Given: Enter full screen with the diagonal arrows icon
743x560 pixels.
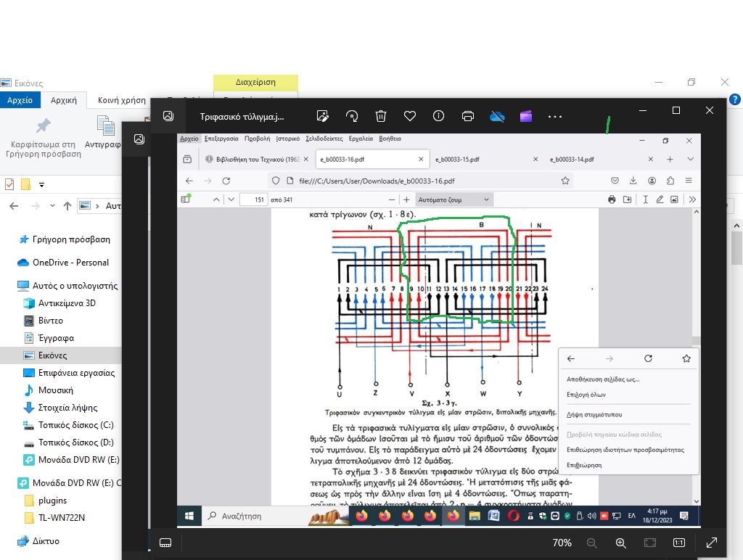Looking at the screenshot, I should (x=712, y=543).
